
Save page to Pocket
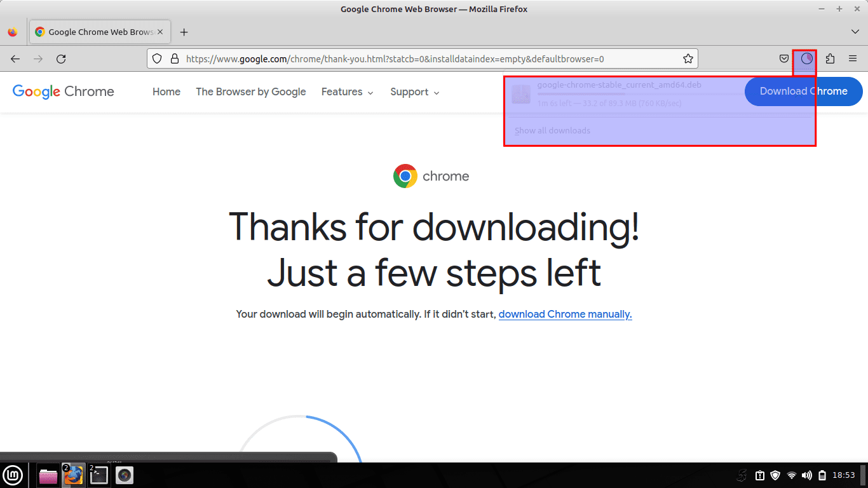[784, 59]
